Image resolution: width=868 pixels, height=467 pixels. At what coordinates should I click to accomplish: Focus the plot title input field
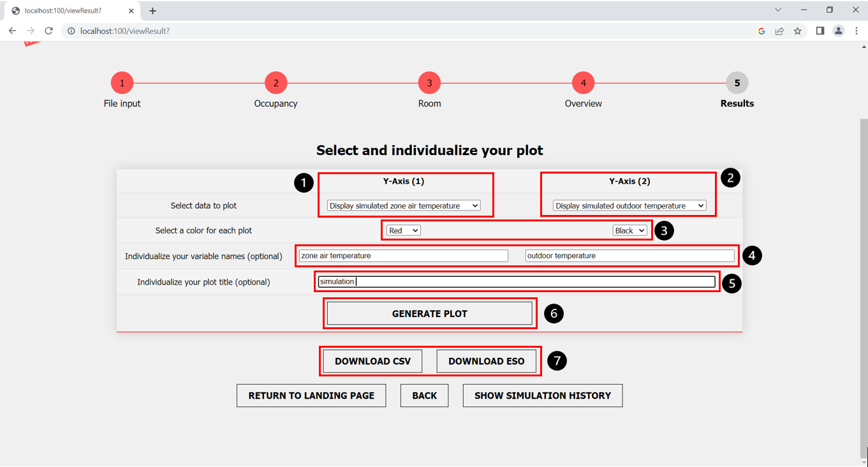[x=517, y=281]
